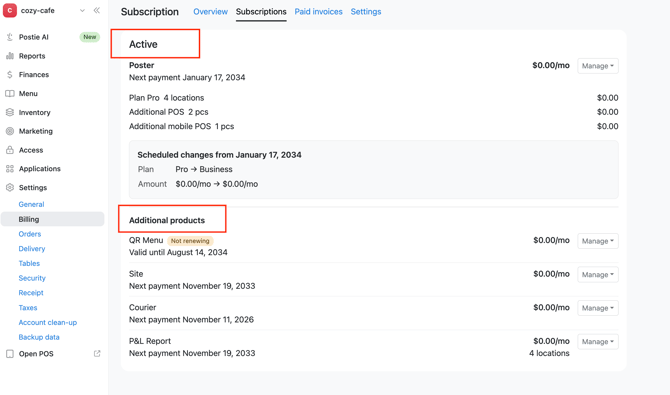Open Security settings link

click(32, 278)
